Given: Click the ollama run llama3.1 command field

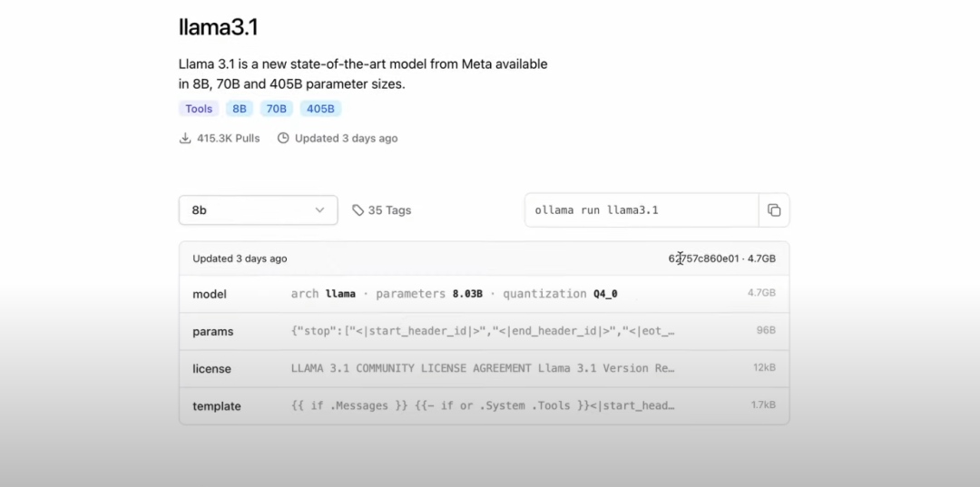Looking at the screenshot, I should click(x=642, y=210).
